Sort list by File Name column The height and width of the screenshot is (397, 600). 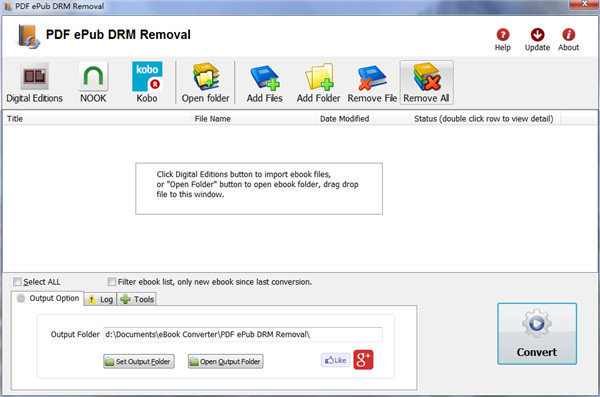[x=253, y=119]
